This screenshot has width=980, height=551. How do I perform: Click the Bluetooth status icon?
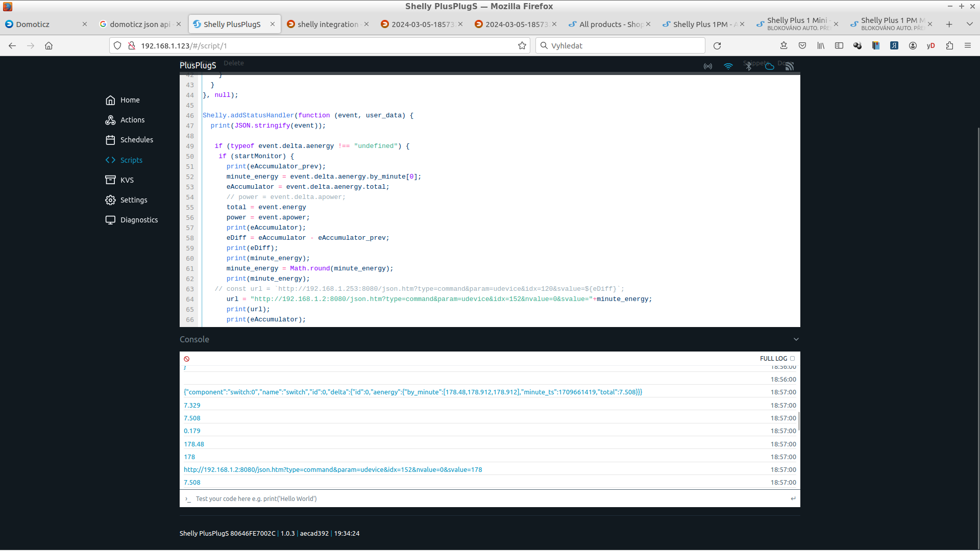(x=748, y=66)
